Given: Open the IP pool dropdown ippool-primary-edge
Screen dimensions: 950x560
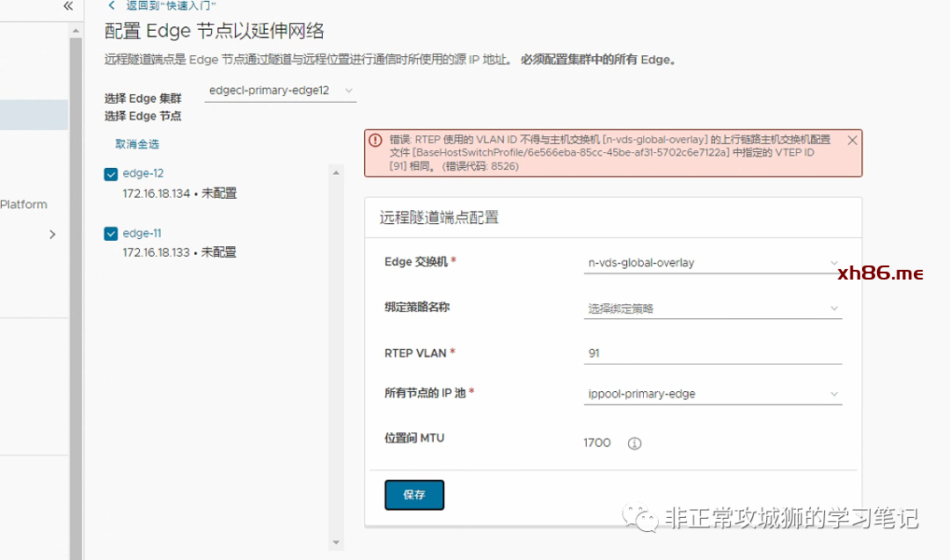Looking at the screenshot, I should click(712, 394).
